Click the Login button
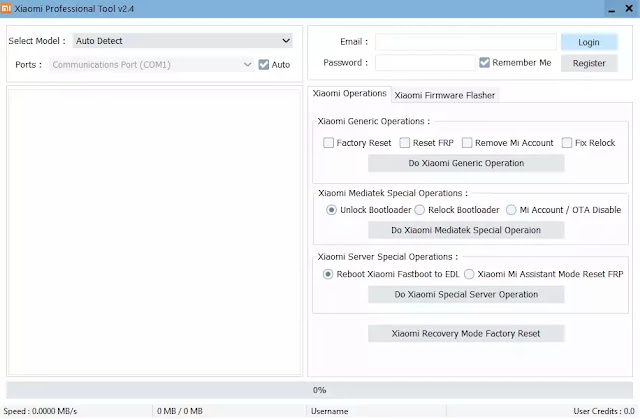640x419 pixels. click(x=589, y=42)
